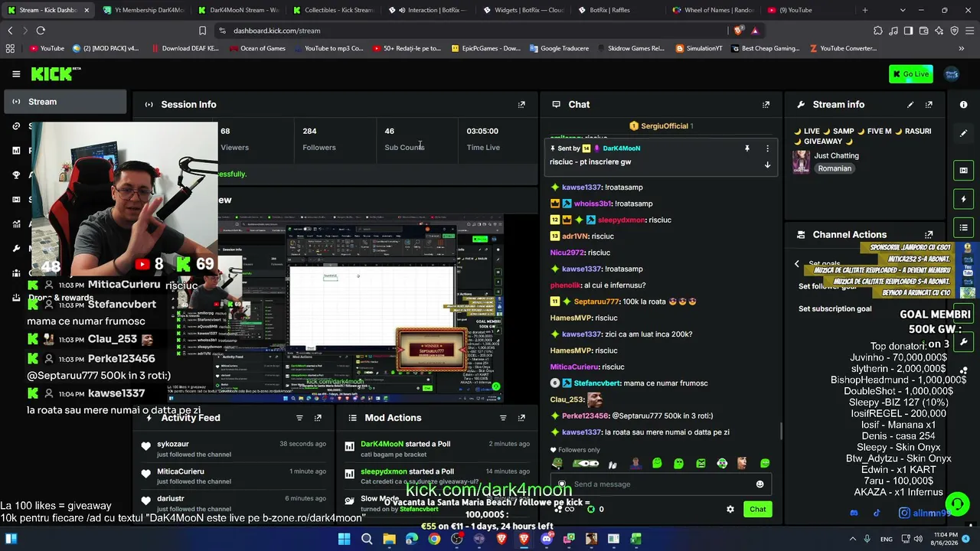Select the Followers count 284
This screenshot has height=551, width=980.
click(x=309, y=132)
